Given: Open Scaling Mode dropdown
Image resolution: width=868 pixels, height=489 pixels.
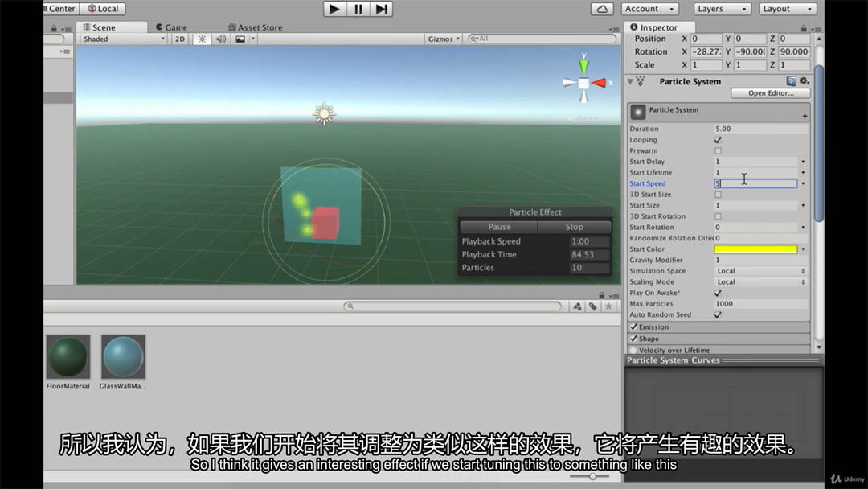Looking at the screenshot, I should 760,281.
